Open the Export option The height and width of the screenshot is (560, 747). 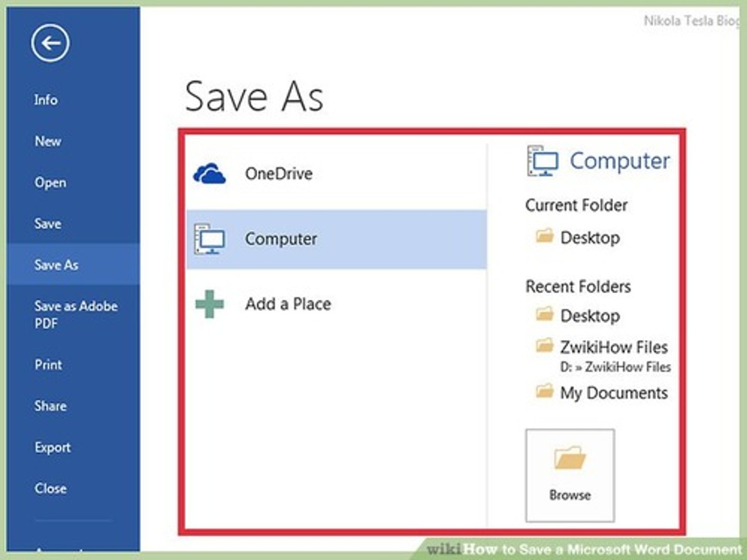click(73, 447)
